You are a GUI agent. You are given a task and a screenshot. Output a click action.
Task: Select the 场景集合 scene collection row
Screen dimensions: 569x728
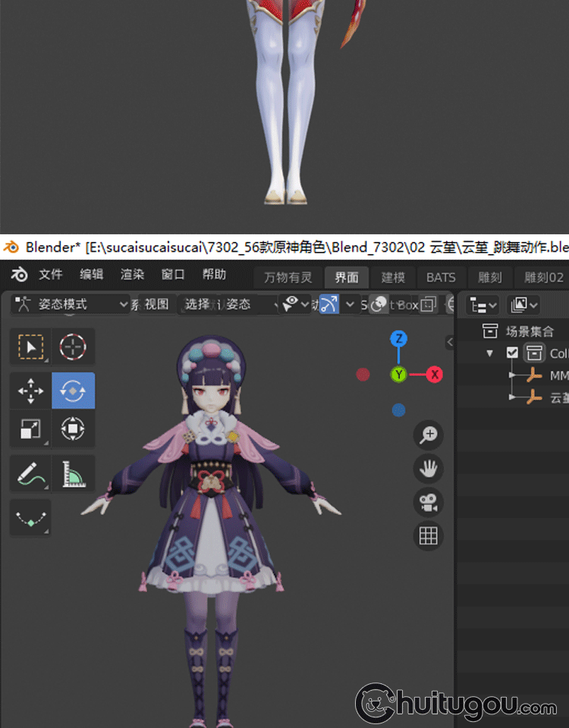click(x=513, y=331)
